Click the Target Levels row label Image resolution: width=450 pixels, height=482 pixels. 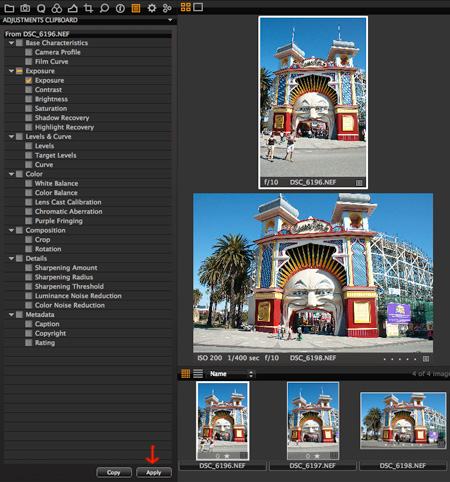(56, 155)
